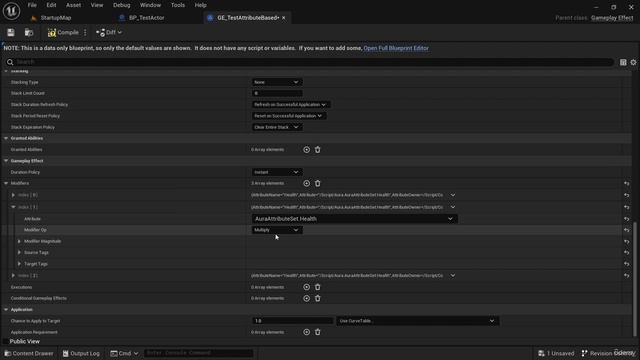Reset Modifier Magnitude to default
The width and height of the screenshot is (640, 360).
pyautogui.click(x=627, y=242)
